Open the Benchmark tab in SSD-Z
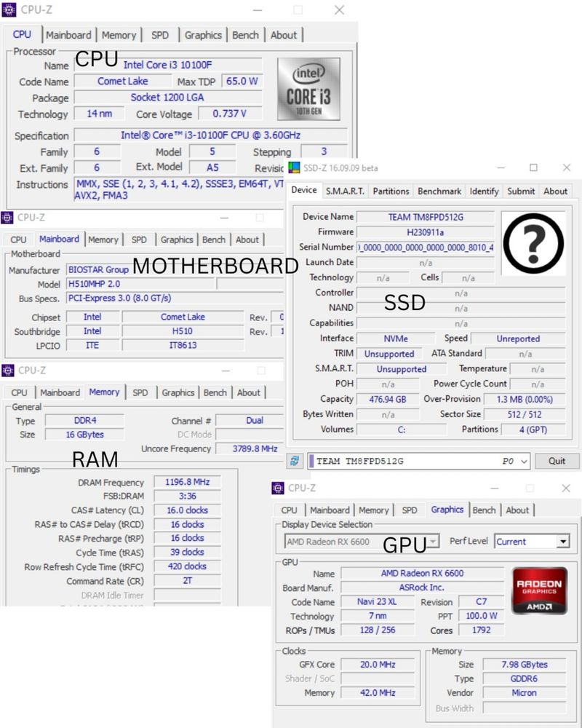 coord(439,191)
